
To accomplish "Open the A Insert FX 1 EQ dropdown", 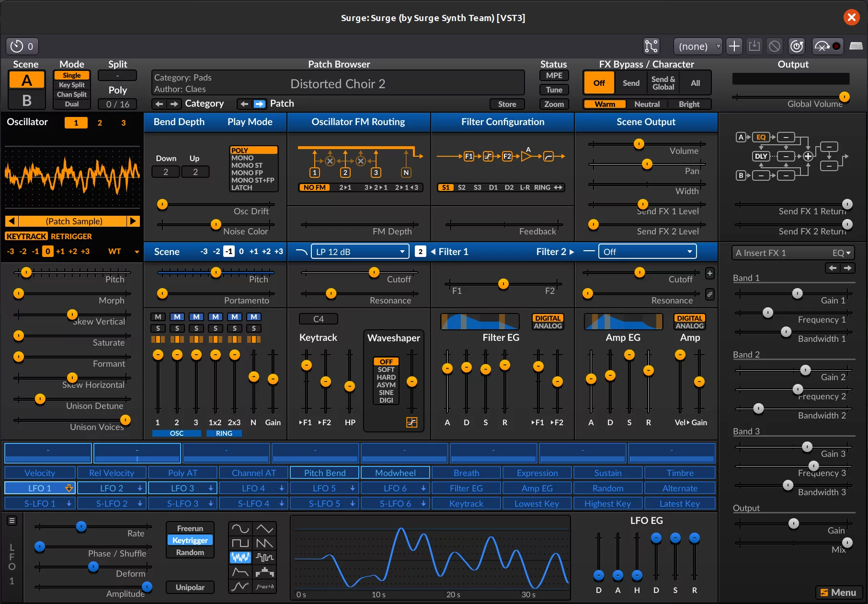I will point(793,253).
